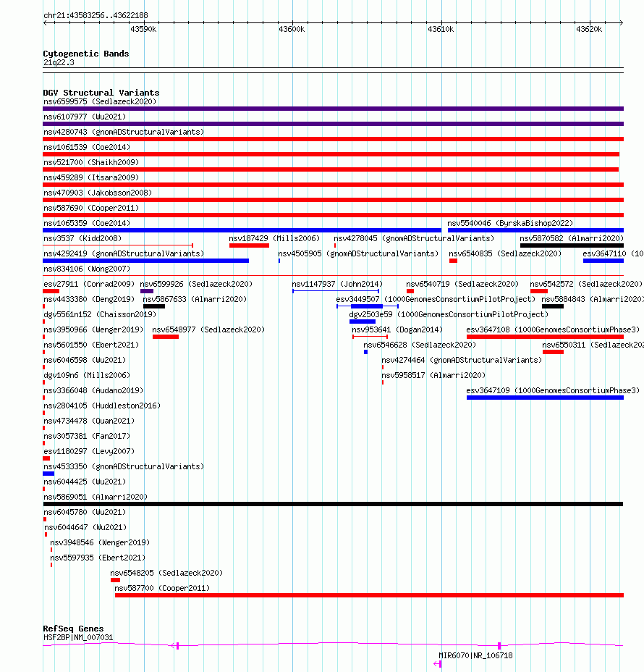Click nsv5869051 (Almarri2020) black bar label
The width and height of the screenshot is (644, 672).
[96, 497]
